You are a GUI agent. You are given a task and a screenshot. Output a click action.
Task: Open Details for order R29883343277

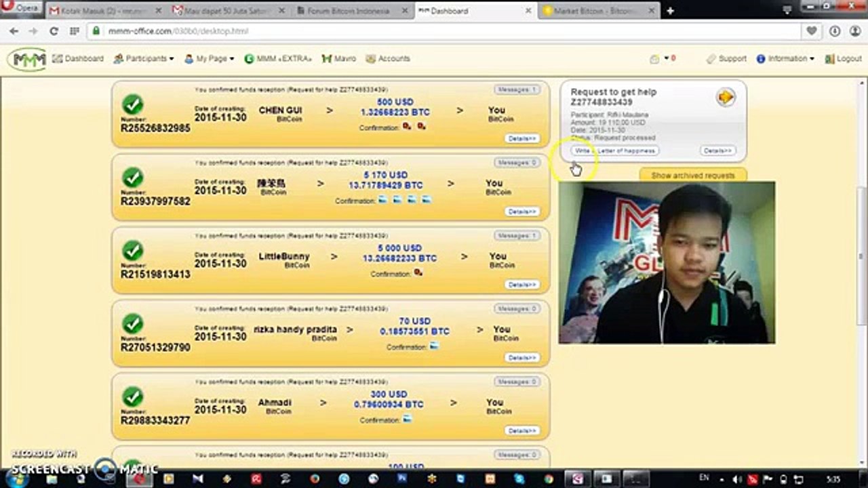click(522, 431)
